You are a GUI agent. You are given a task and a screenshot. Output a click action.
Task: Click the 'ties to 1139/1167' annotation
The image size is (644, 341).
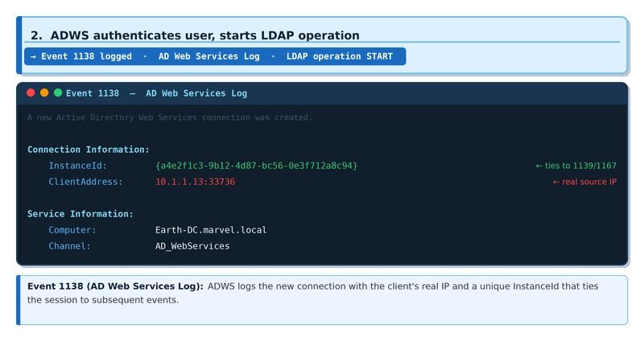tap(576, 166)
